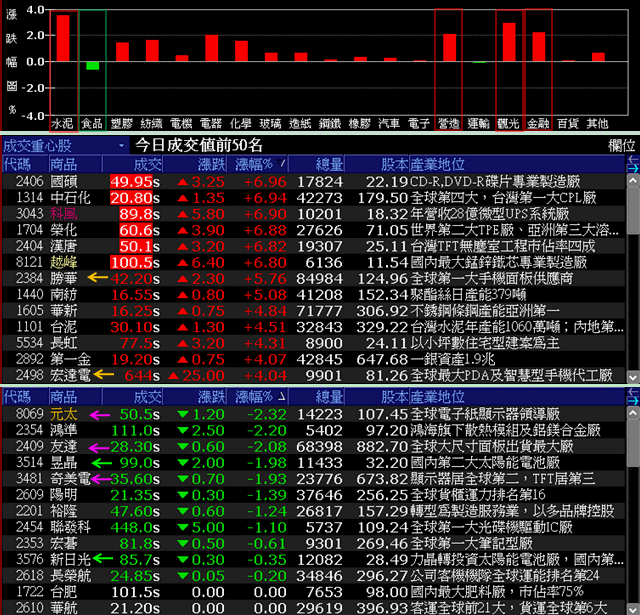Select stock row 3514 昱晶
The width and height of the screenshot is (640, 615).
313,462
